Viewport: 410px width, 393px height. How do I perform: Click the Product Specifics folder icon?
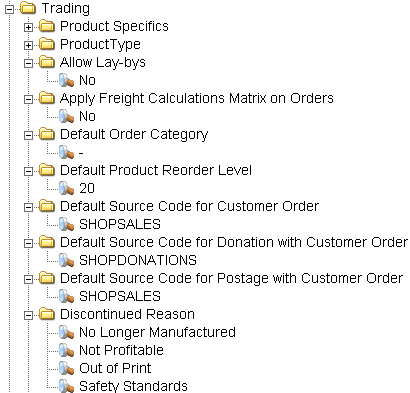pyautogui.click(x=47, y=26)
